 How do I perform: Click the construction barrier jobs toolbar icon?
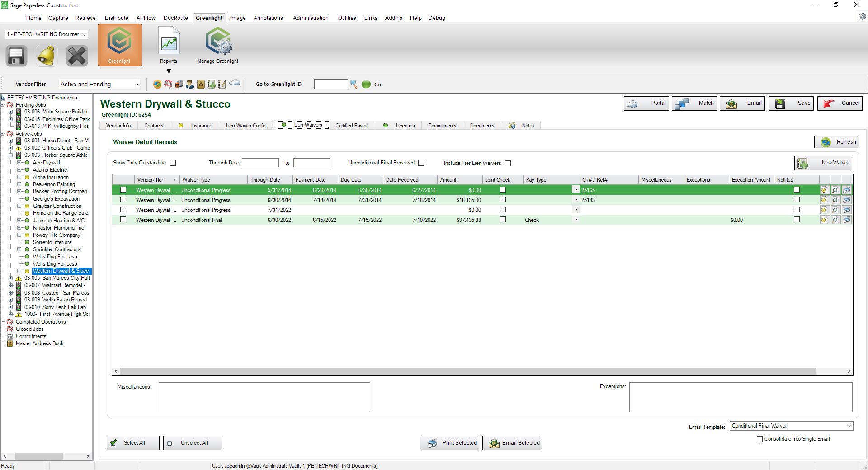click(x=168, y=84)
